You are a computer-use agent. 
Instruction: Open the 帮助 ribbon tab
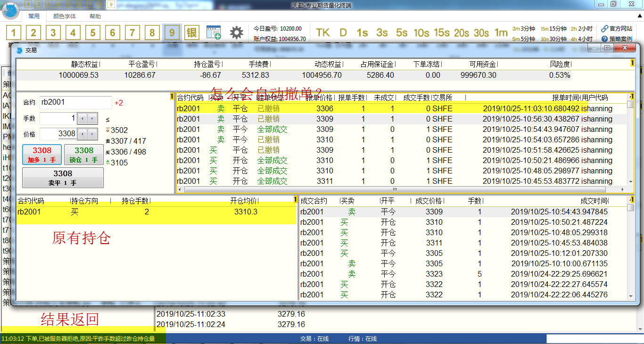(x=95, y=16)
